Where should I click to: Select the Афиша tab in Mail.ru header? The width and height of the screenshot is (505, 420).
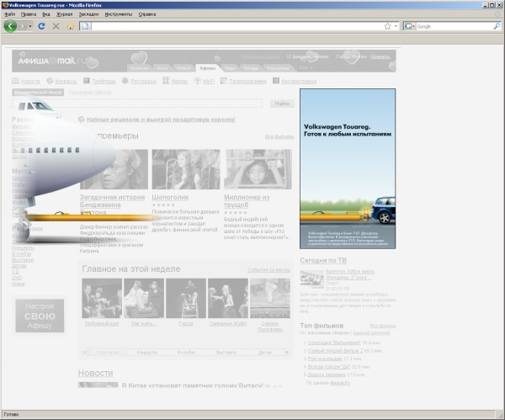click(x=207, y=67)
